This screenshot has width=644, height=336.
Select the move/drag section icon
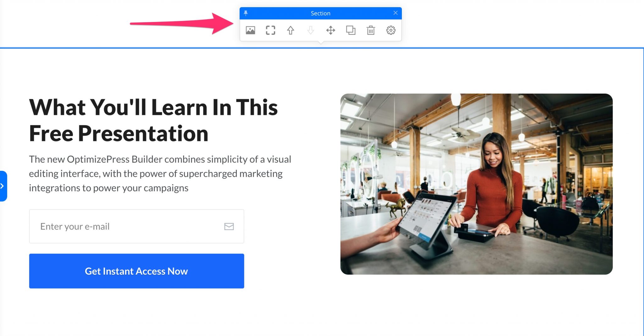tap(331, 30)
